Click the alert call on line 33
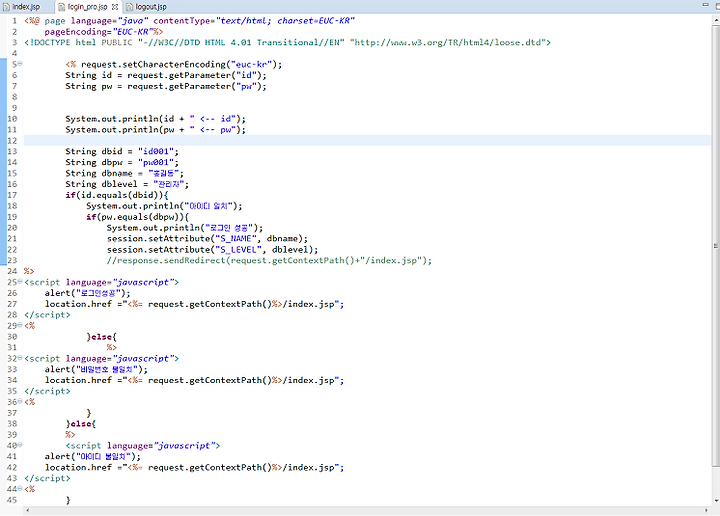This screenshot has height=516, width=720. (96, 369)
